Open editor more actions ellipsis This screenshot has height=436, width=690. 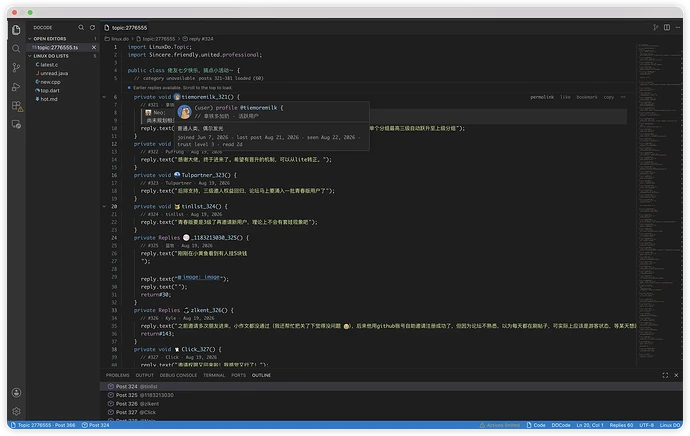coord(678,27)
